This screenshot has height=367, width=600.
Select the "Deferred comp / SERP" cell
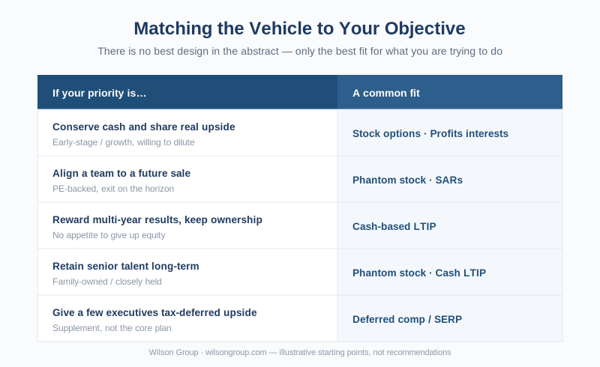tap(450, 318)
